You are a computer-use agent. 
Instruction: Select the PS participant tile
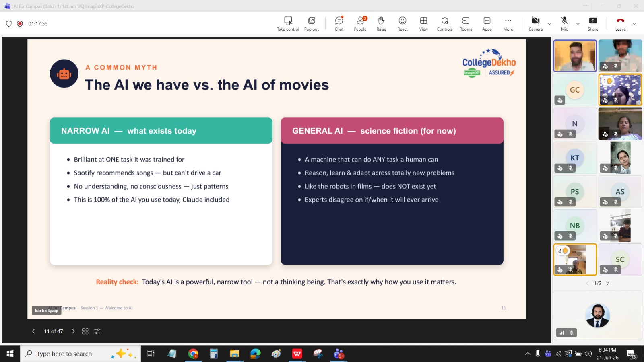[x=575, y=191]
